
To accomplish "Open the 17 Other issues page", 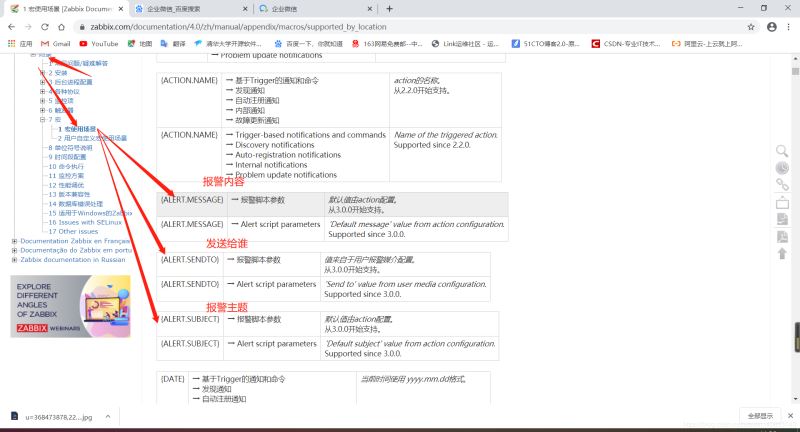I will click(x=73, y=232).
